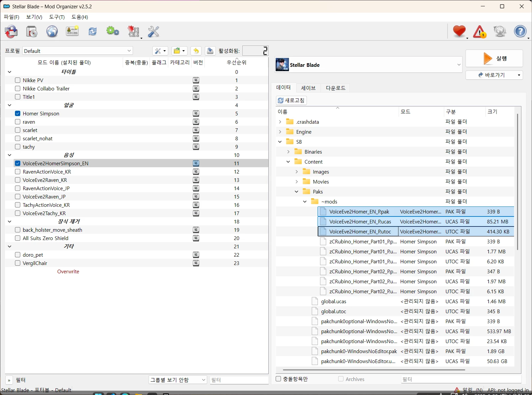The height and width of the screenshot is (395, 532).
Task: Open the Nexus globe icon in toolbar
Action: [x=52, y=32]
